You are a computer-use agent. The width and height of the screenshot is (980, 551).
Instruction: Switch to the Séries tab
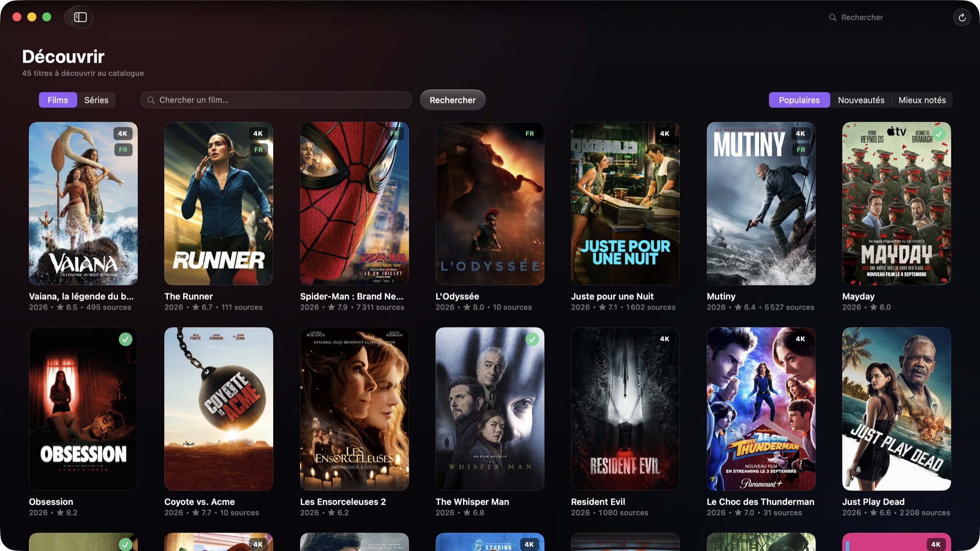(96, 100)
